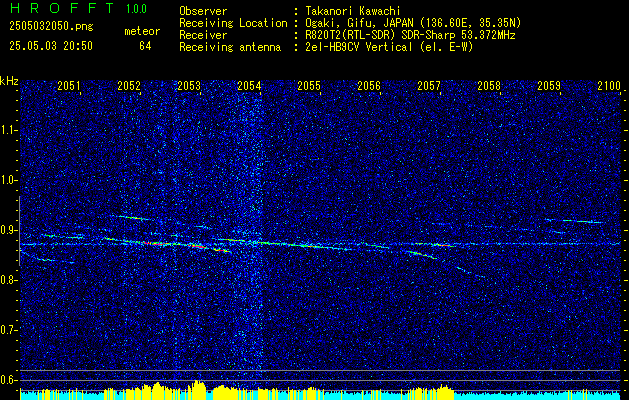
Task: Click the filename 2505032050.png
Action: (x=51, y=27)
